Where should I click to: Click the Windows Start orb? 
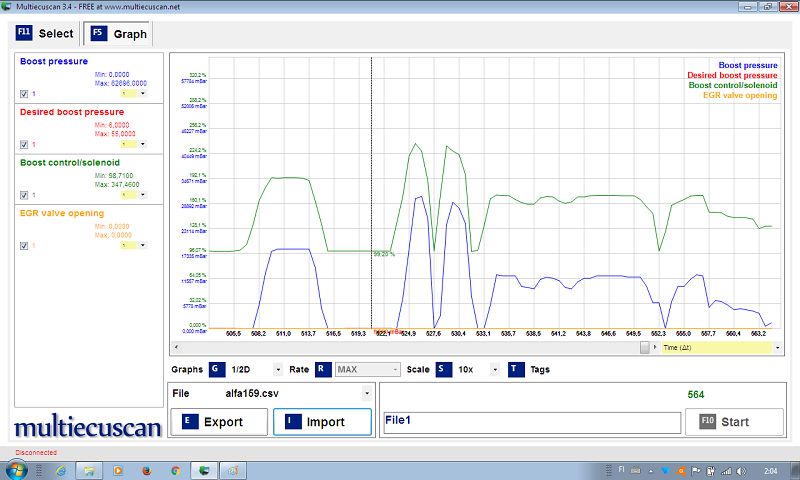17,469
